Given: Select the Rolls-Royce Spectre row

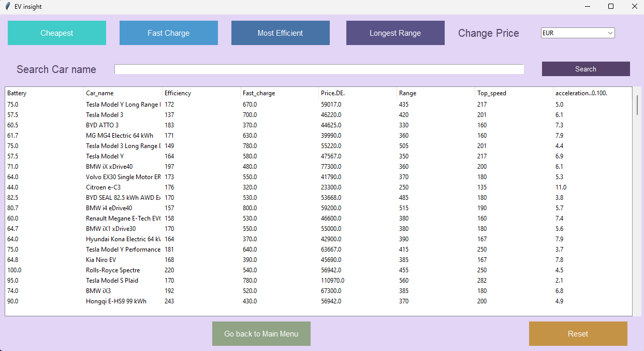Looking at the screenshot, I should tap(318, 270).
